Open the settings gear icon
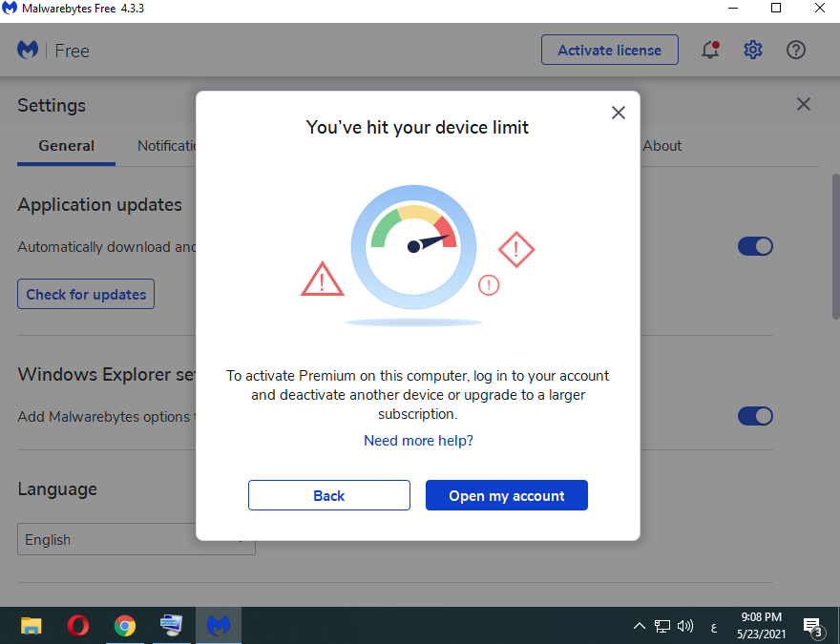The width and height of the screenshot is (840, 644). coord(753,50)
